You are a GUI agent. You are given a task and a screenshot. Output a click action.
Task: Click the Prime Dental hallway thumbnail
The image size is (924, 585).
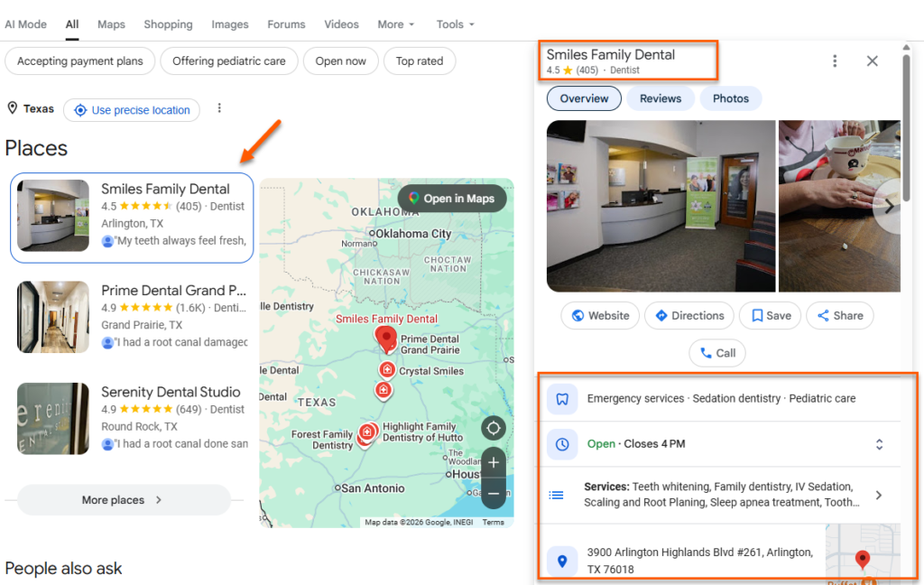tap(53, 317)
